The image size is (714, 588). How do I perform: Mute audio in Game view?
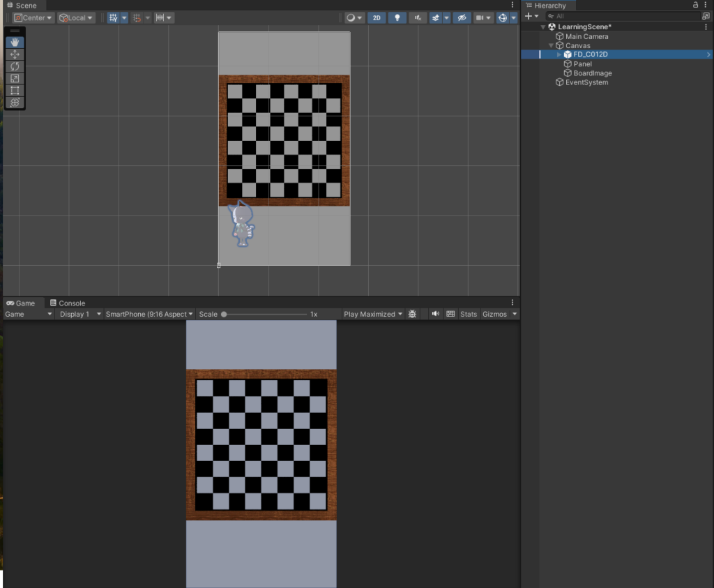click(x=436, y=314)
